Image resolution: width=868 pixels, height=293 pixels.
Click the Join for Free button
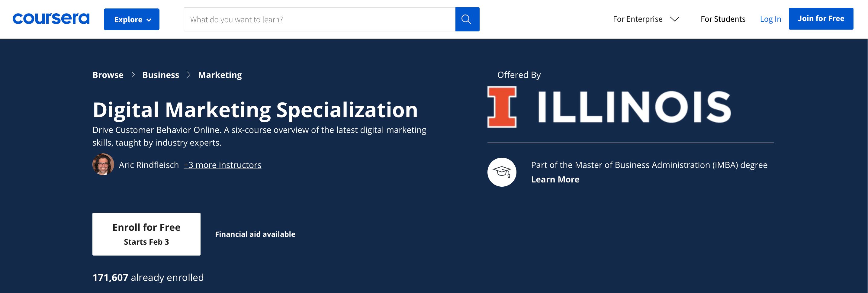(x=821, y=18)
